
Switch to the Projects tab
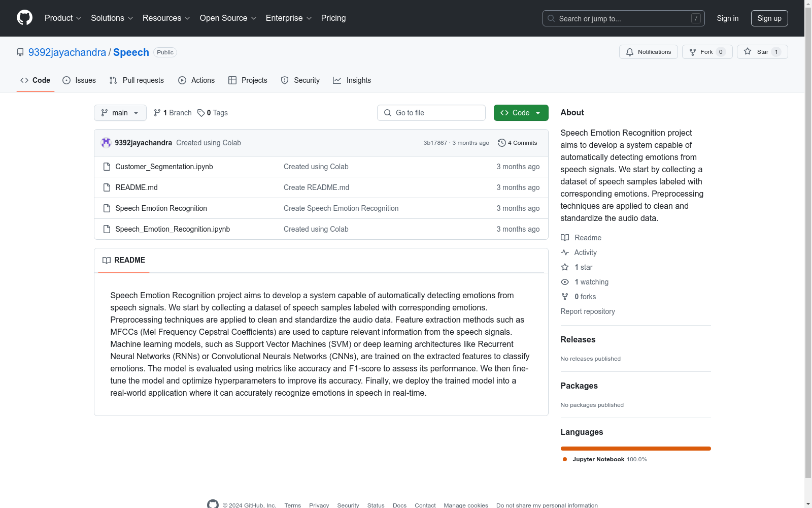(x=248, y=80)
